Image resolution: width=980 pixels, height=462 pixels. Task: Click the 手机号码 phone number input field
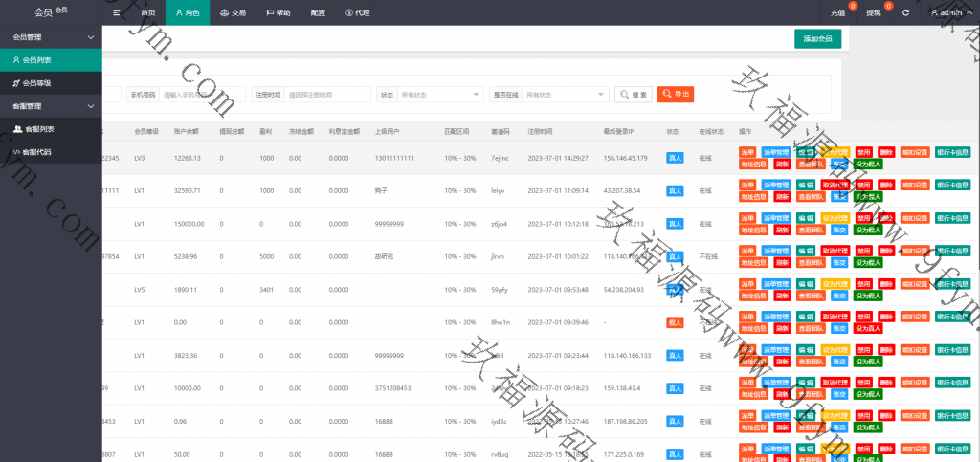pos(201,95)
